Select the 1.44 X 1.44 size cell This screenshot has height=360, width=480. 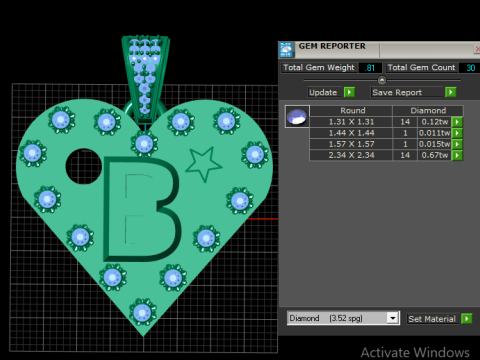[351, 133]
